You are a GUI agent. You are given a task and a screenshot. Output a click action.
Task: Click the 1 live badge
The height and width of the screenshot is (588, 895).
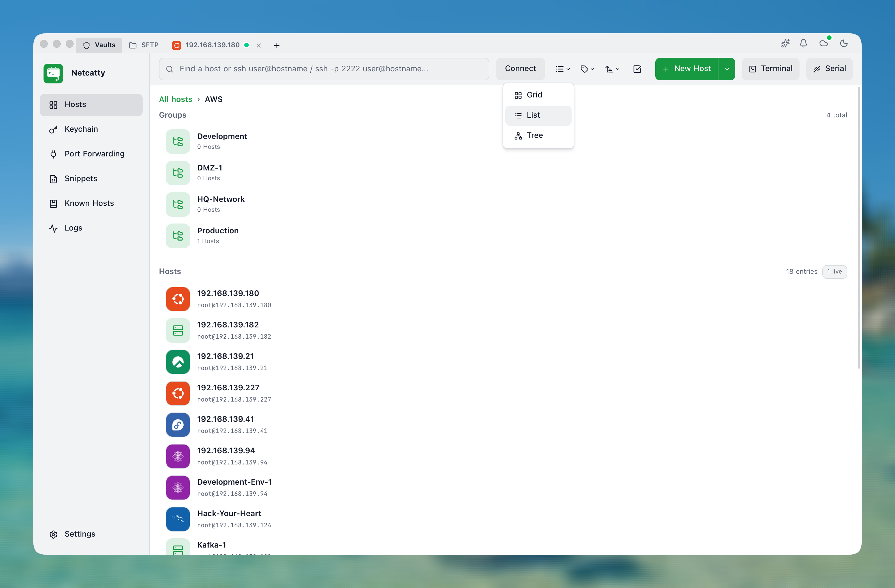(834, 272)
